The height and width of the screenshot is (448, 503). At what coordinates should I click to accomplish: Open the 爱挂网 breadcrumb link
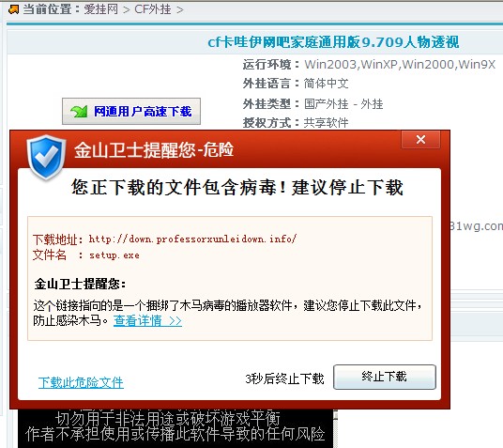[x=101, y=9]
